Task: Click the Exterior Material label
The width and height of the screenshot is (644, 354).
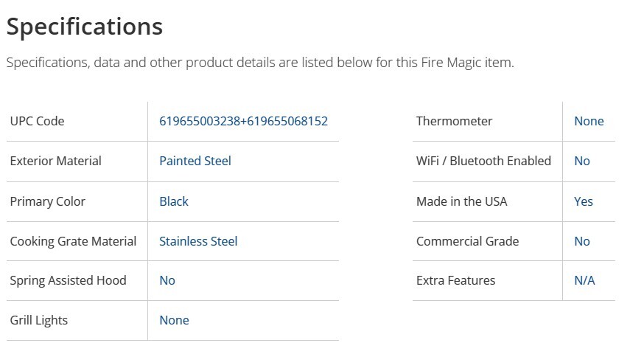Action: click(x=55, y=161)
